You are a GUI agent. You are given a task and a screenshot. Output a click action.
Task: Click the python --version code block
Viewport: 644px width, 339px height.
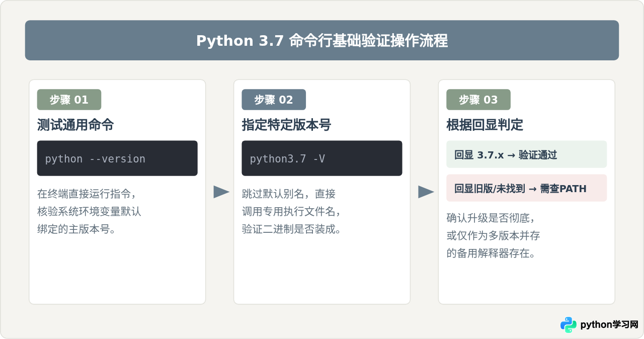(117, 158)
